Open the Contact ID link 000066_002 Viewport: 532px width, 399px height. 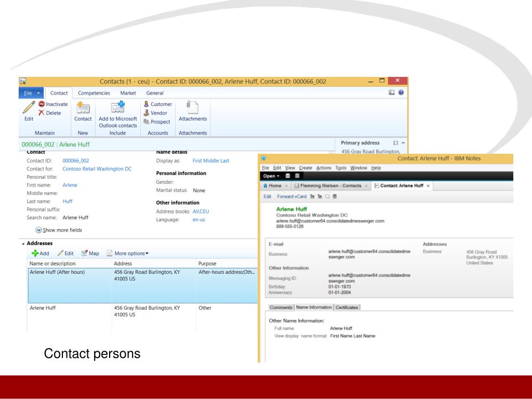tap(76, 161)
